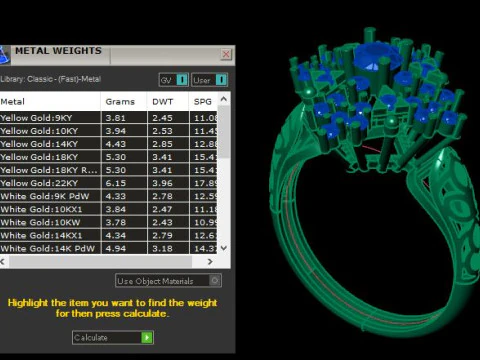Click the Metal Weights blue tool icon
Screen dimensions: 480x360
click(4, 55)
